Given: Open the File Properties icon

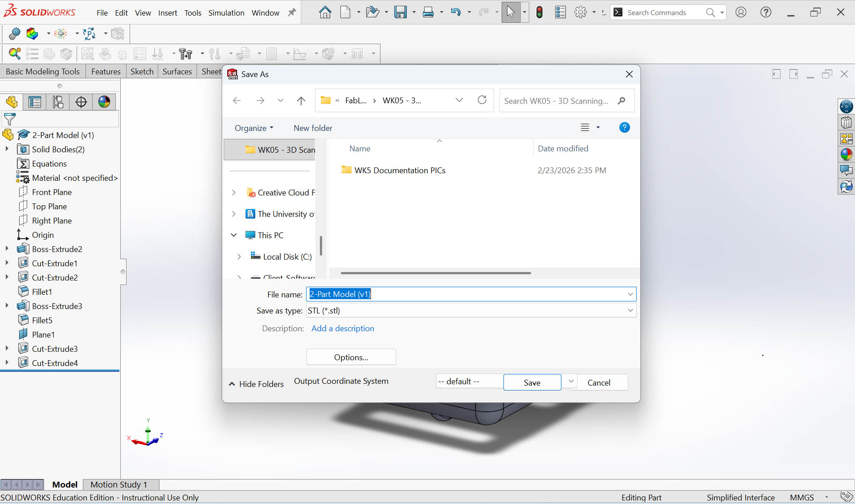Looking at the screenshot, I should 560,12.
